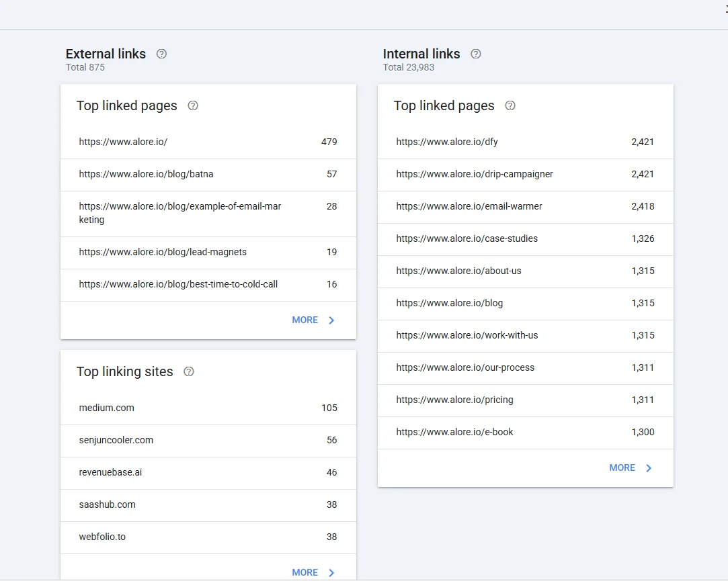Screen dimensions: 728x581
Task: Expand MORE in external Top linked pages card
Action: [313, 320]
